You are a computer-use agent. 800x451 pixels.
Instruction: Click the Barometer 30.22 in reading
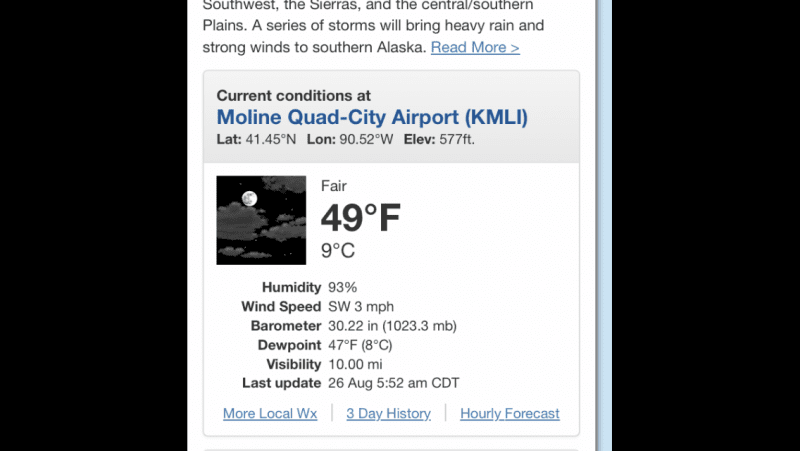point(392,326)
